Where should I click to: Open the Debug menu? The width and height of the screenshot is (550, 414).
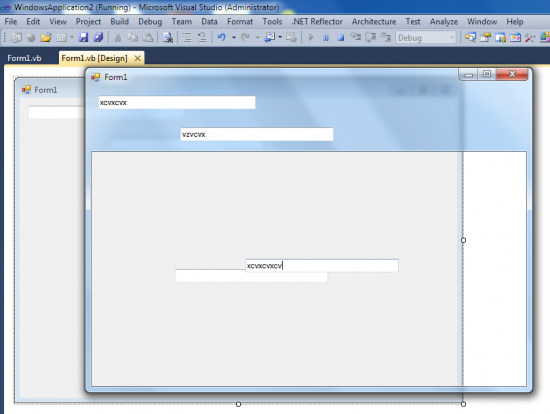tap(150, 22)
